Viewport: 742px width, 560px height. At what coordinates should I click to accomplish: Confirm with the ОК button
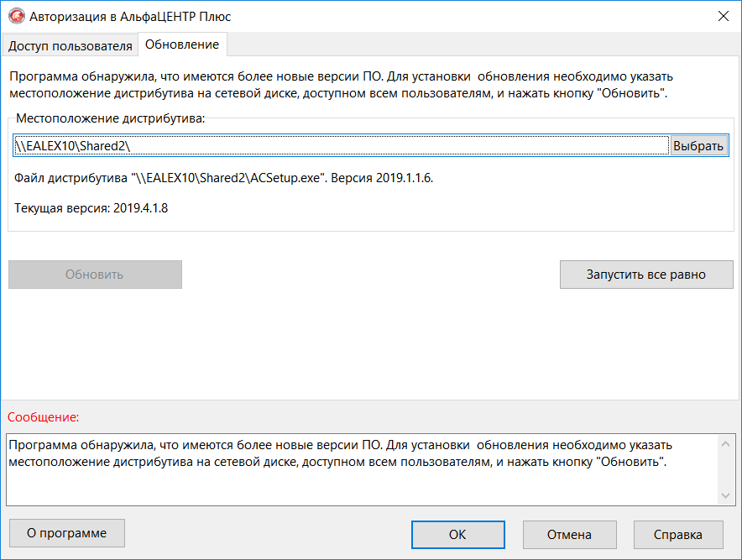[457, 534]
